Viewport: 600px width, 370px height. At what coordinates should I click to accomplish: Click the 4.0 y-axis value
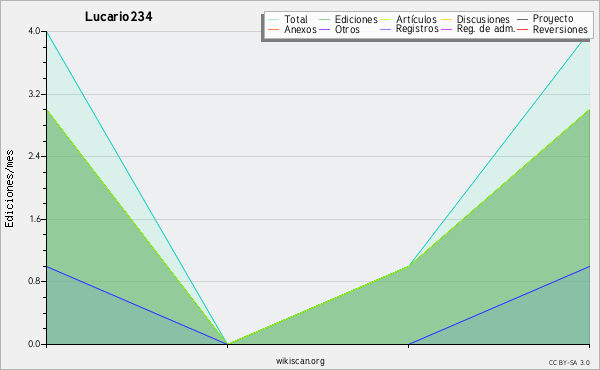[34, 31]
